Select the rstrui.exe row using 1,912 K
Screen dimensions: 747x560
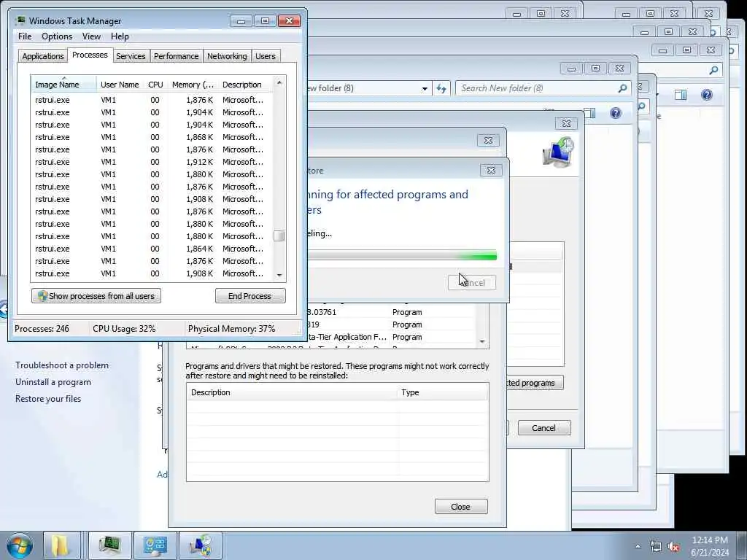pyautogui.click(x=152, y=162)
